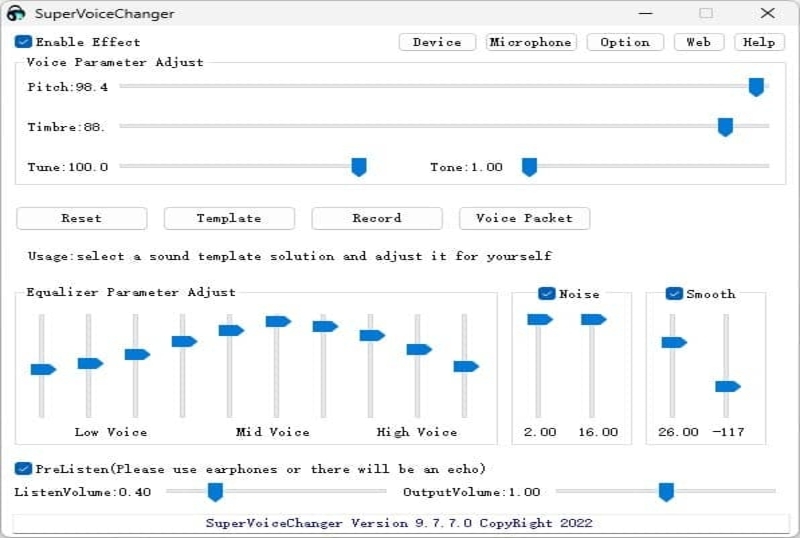Open the Help button

click(759, 42)
